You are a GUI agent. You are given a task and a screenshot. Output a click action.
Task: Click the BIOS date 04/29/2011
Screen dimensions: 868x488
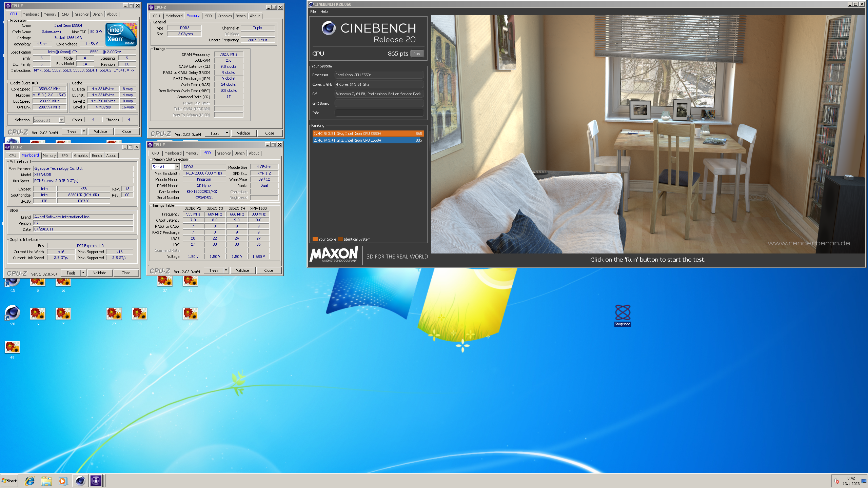83,229
